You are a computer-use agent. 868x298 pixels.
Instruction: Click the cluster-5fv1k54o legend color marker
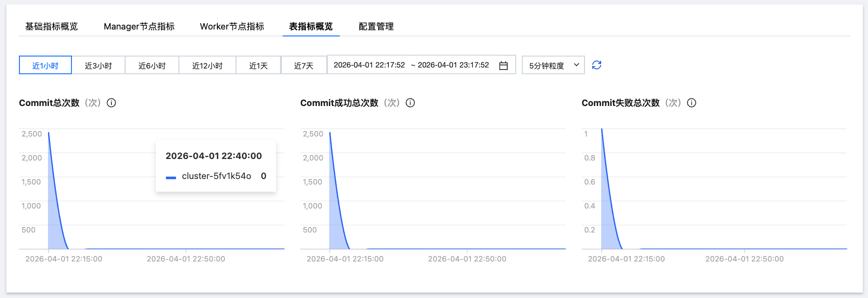point(171,177)
